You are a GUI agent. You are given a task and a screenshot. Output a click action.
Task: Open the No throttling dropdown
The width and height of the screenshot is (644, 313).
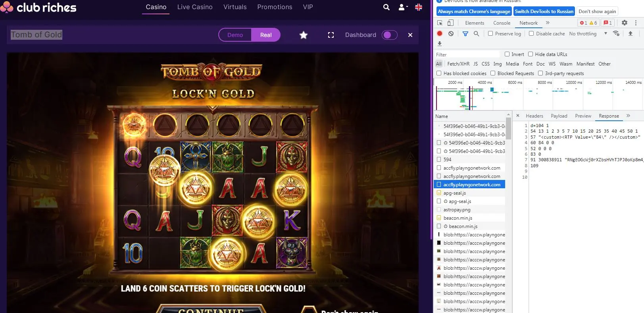[588, 34]
